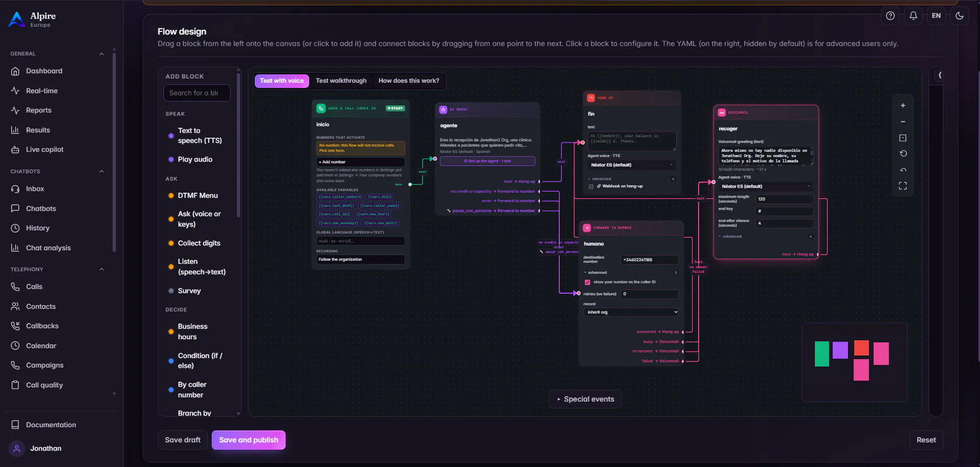This screenshot has height=467, width=980.
Task: Go to Results in the sidebar
Action: [x=38, y=130]
